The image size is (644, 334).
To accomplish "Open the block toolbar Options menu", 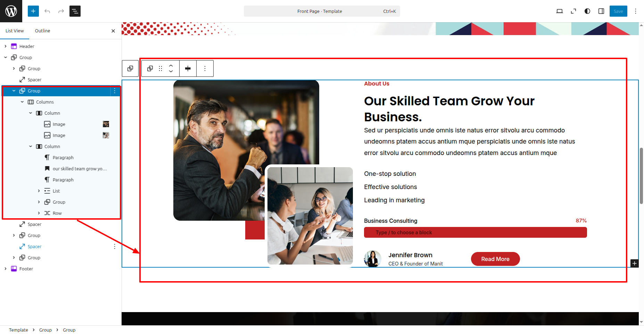I will click(x=205, y=68).
